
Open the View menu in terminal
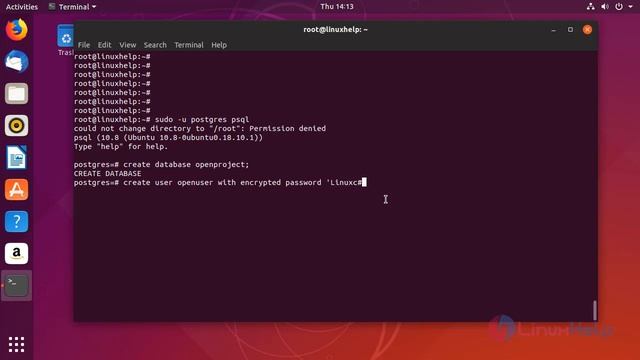pyautogui.click(x=127, y=45)
